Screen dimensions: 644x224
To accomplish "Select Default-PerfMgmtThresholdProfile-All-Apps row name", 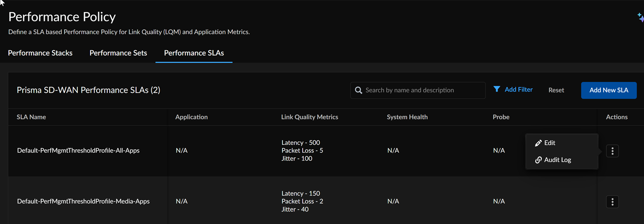I will (x=78, y=150).
